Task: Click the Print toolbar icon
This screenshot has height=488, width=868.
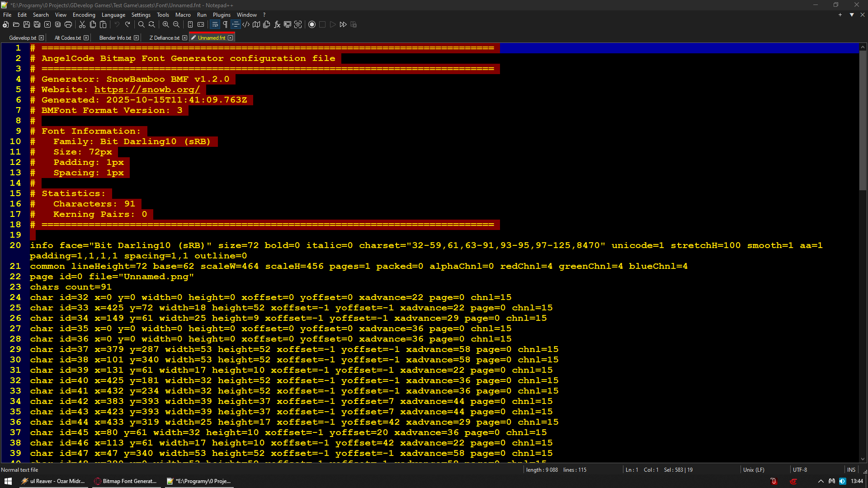Action: click(x=68, y=24)
